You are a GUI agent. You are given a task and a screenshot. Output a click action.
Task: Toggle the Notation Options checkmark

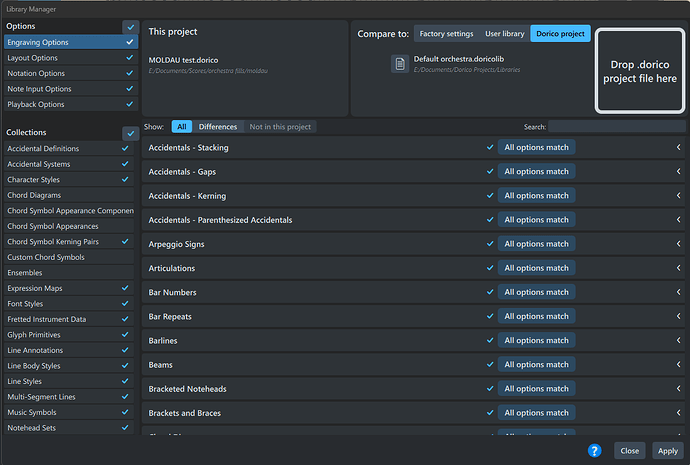pyautogui.click(x=129, y=73)
